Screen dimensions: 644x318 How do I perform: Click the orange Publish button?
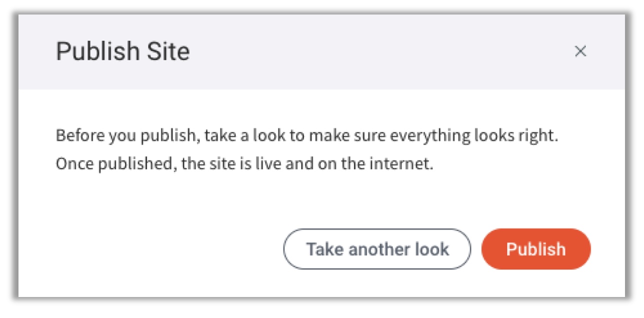coord(535,249)
